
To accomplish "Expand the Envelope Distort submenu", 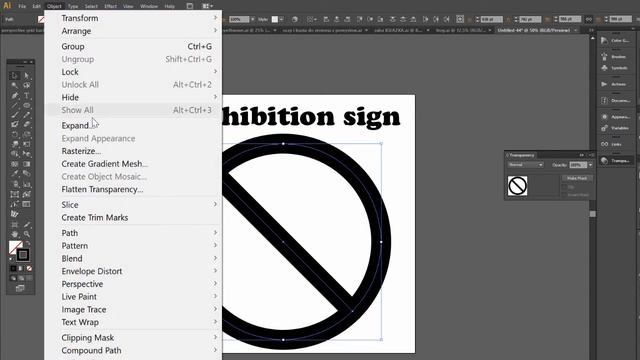I will [x=133, y=271].
